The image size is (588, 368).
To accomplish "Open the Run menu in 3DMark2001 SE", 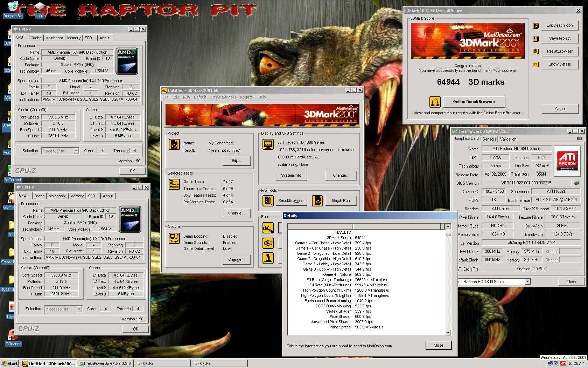I will tap(186, 97).
